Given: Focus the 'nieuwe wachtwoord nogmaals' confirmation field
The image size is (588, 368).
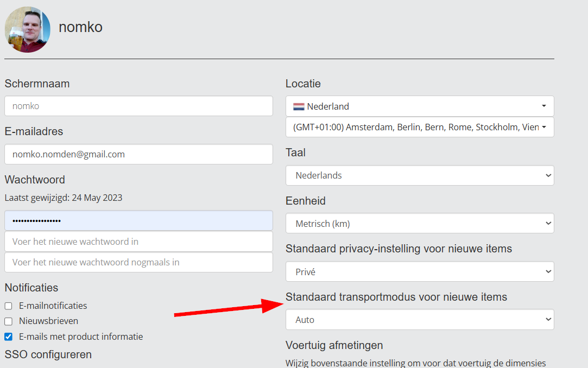Looking at the screenshot, I should coord(138,262).
